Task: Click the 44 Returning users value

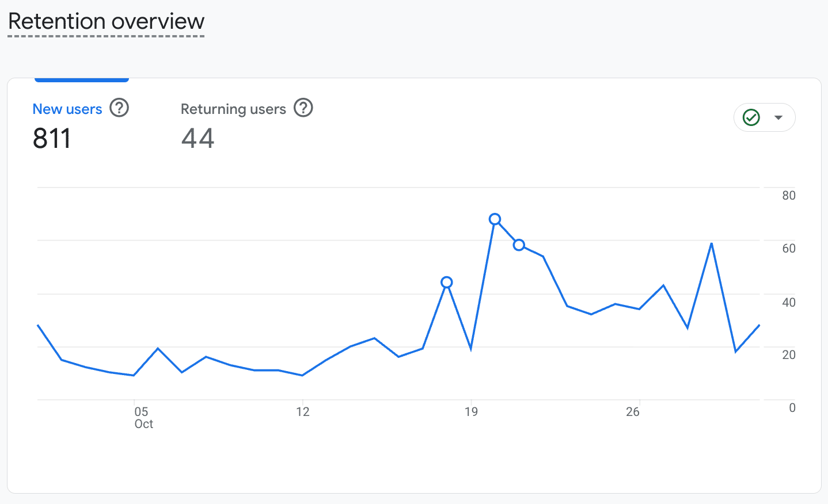Action: tap(197, 139)
